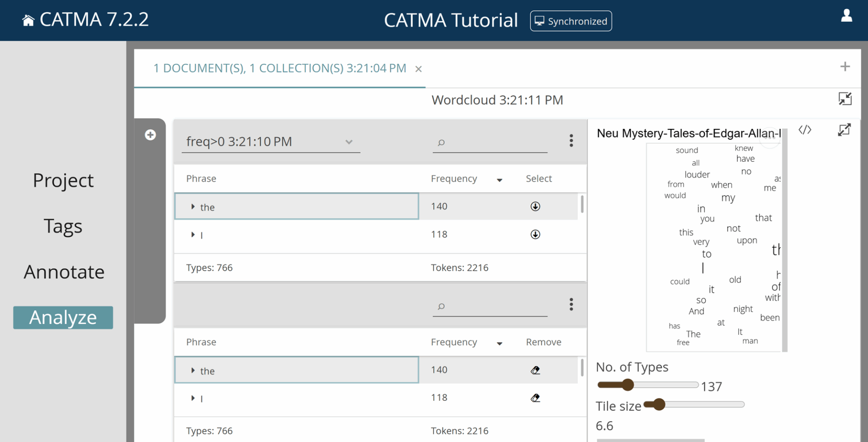Open the Tags module

tap(63, 226)
